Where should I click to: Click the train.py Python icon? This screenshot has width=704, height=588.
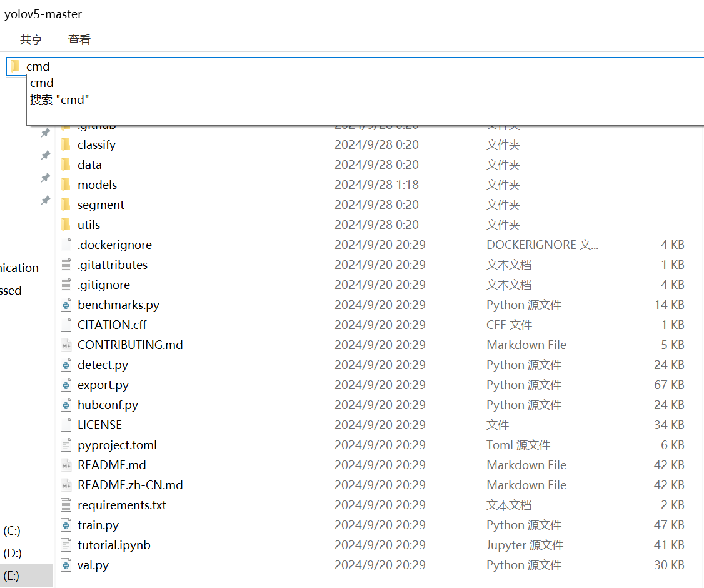pyautogui.click(x=66, y=525)
